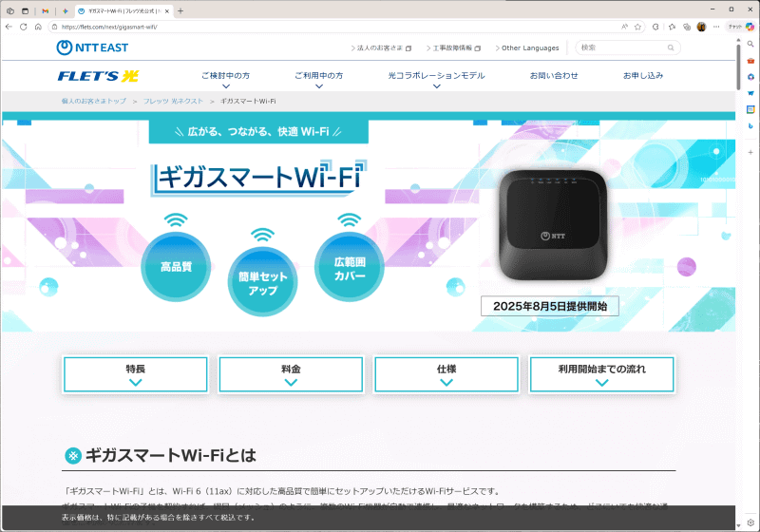Click the black NTT router image

(x=553, y=225)
